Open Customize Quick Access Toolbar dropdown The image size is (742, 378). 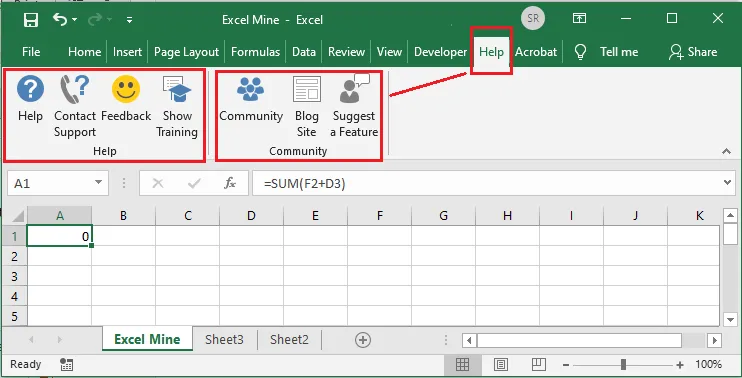[129, 20]
